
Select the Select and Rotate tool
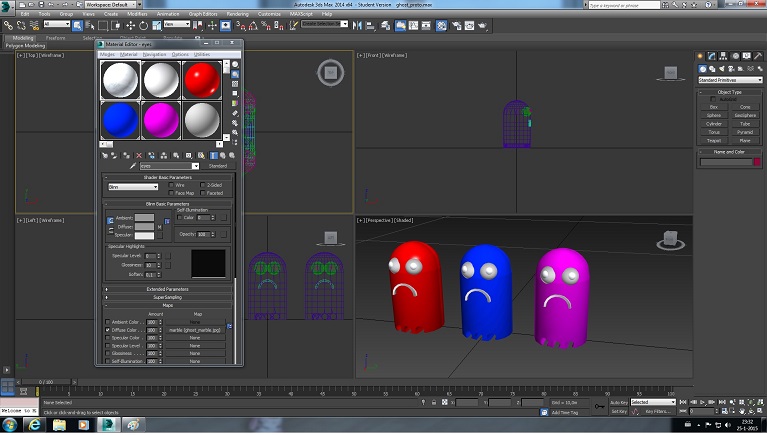(143, 25)
